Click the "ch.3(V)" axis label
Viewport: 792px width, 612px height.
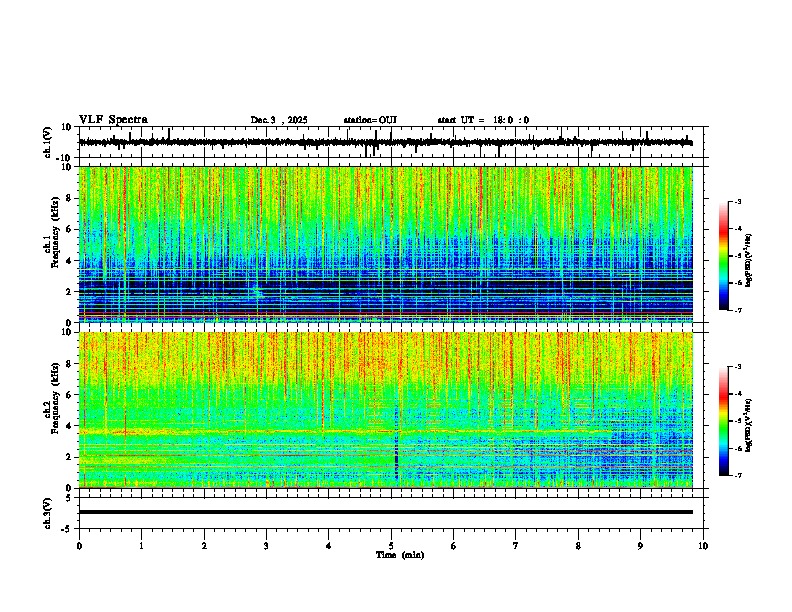coord(47,513)
